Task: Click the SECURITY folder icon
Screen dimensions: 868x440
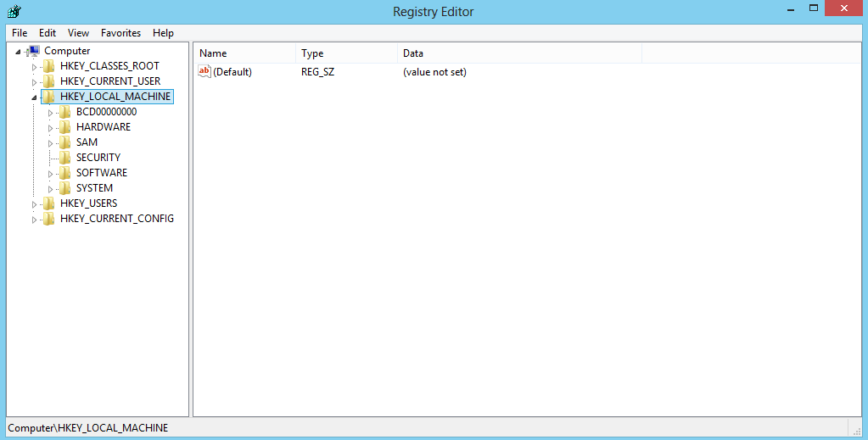Action: click(64, 158)
